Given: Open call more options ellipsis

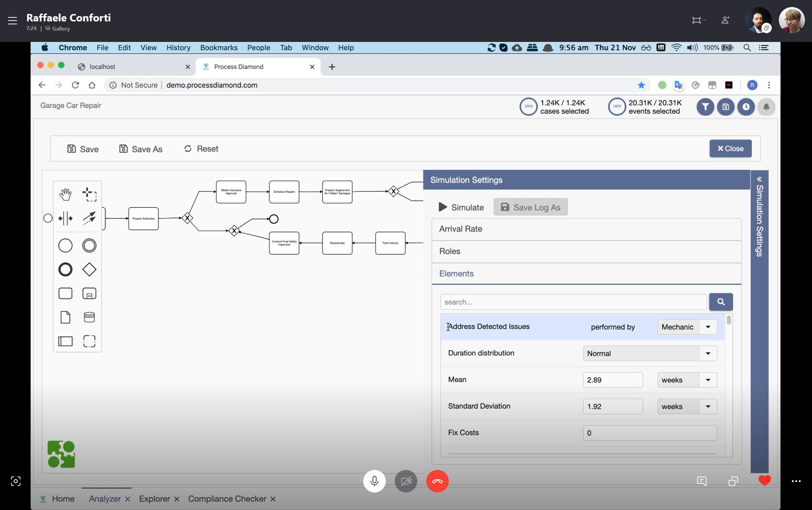Looking at the screenshot, I should point(796,481).
